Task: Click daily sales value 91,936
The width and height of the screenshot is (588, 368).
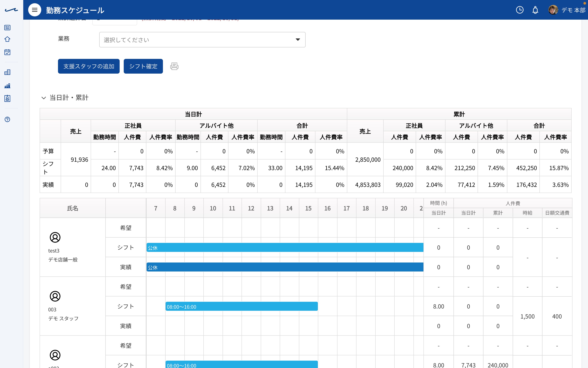Action: pyautogui.click(x=79, y=160)
